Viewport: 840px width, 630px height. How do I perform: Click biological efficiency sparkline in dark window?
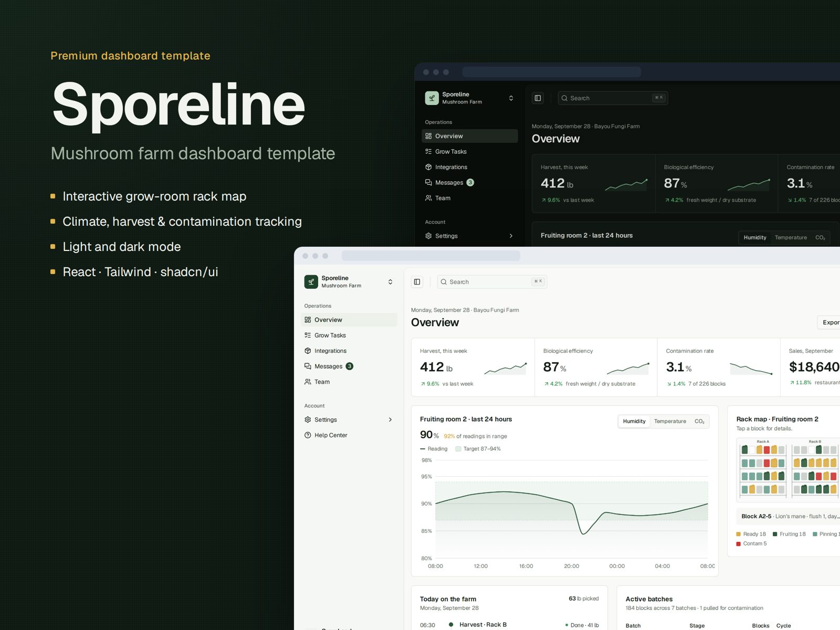[x=749, y=184]
